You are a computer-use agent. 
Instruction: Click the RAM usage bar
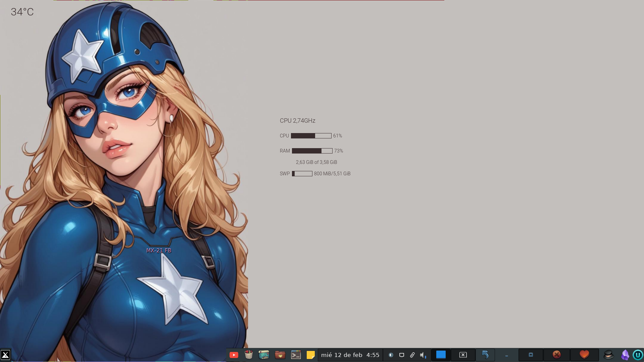coord(312,151)
